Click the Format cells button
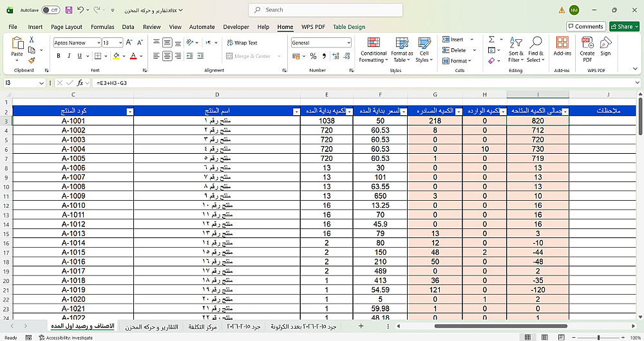This screenshot has width=644, height=341. (x=457, y=60)
